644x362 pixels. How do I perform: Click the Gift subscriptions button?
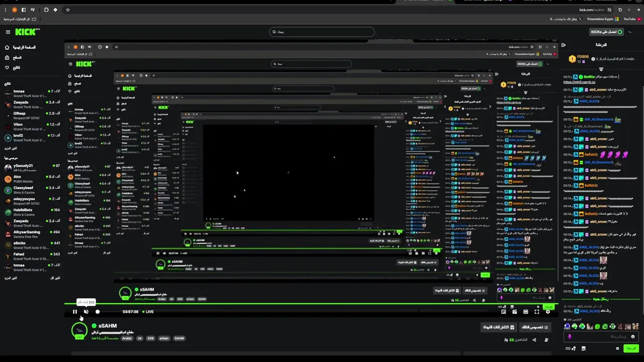[499, 327]
